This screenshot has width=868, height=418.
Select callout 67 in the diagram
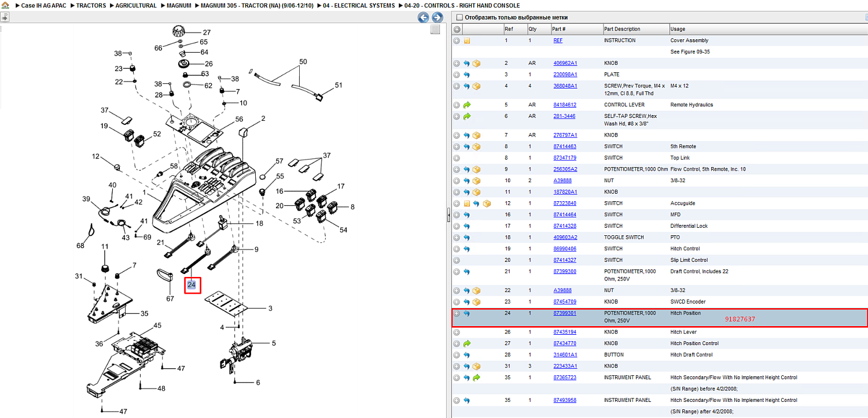[170, 299]
